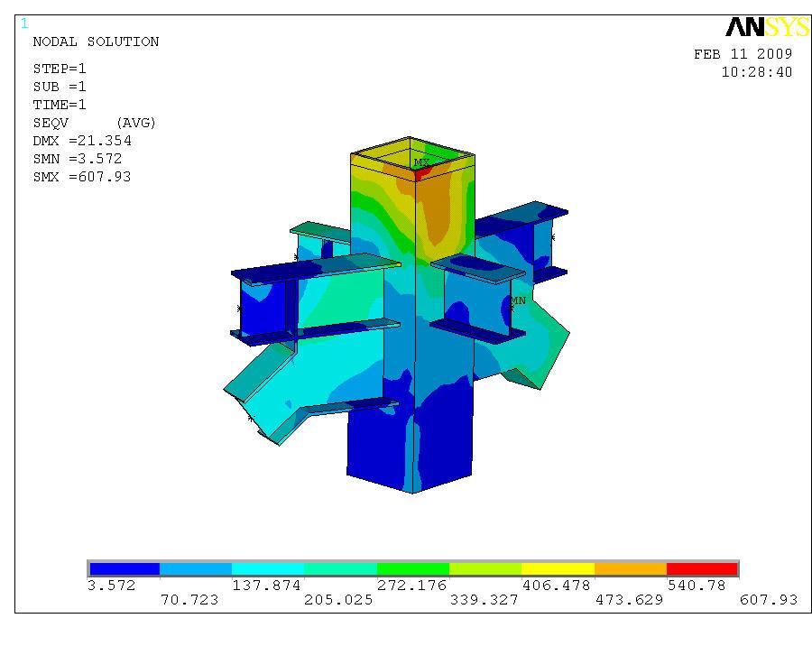Select the yellow legend color band
The image size is (812, 646).
click(558, 568)
